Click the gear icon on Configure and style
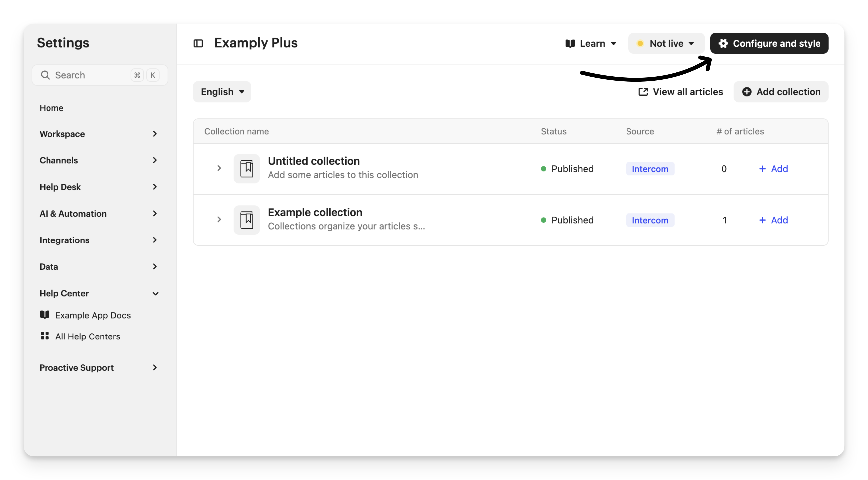This screenshot has width=868, height=480. (x=723, y=43)
